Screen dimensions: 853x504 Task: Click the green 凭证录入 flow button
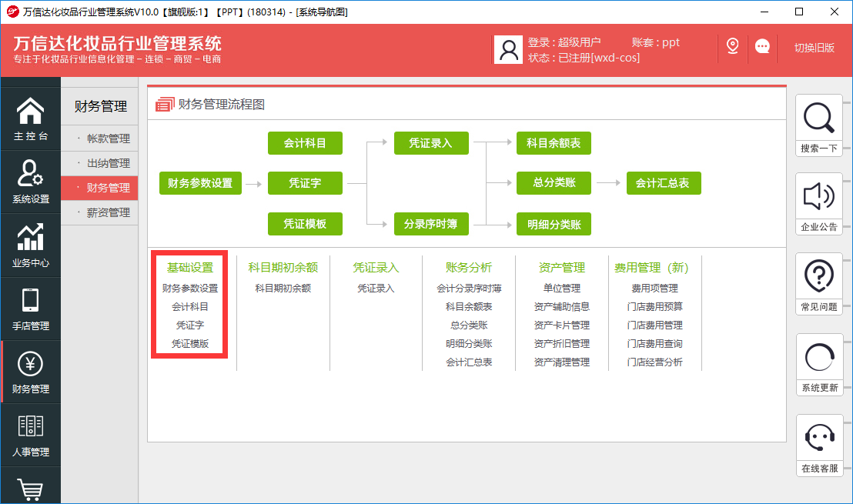pyautogui.click(x=431, y=143)
